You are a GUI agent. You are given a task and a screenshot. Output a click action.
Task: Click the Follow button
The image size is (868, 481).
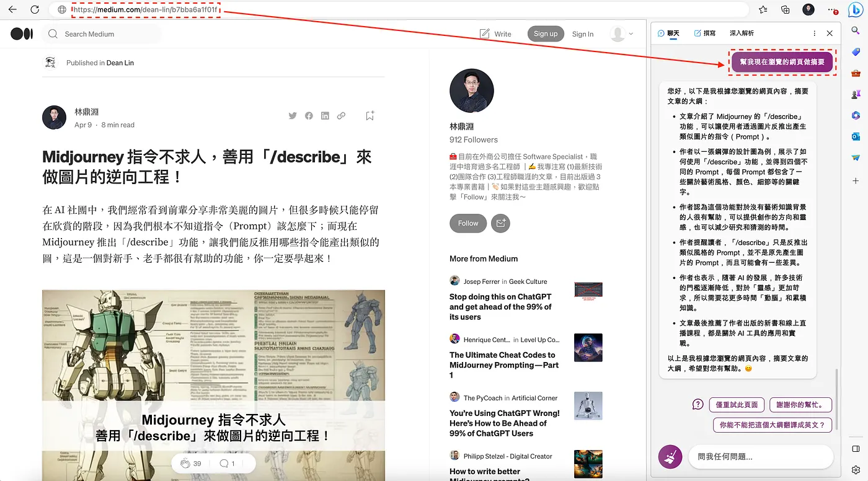[468, 223]
